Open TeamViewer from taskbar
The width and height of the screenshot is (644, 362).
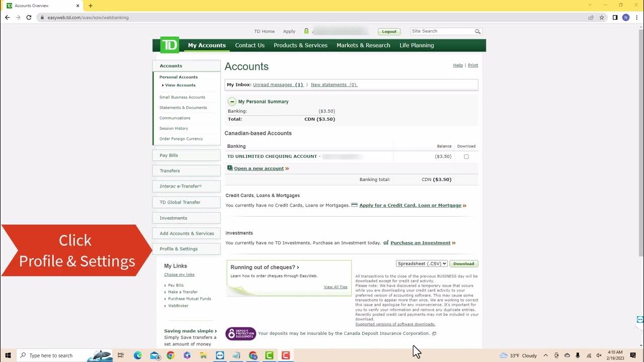coord(220,355)
